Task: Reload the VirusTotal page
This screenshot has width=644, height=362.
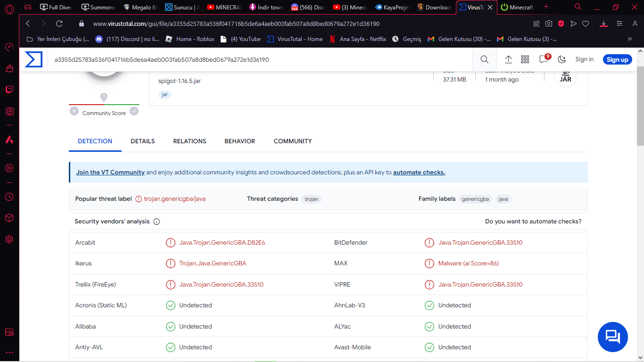Action: click(x=59, y=24)
